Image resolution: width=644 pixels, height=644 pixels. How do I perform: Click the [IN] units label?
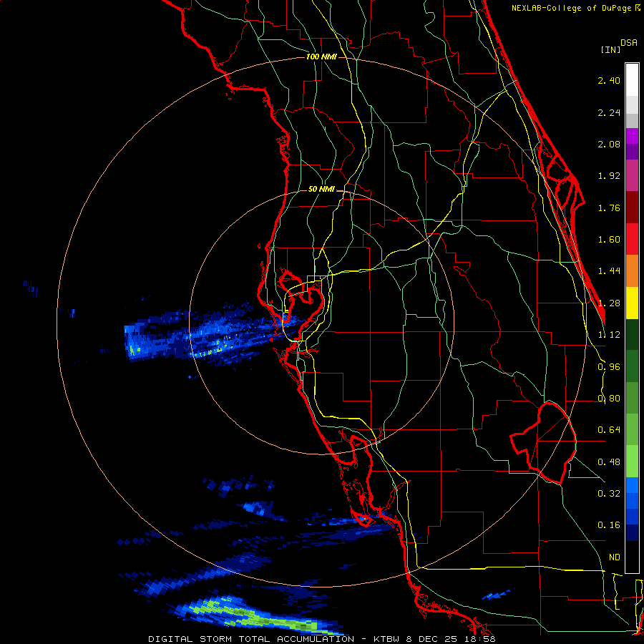click(610, 49)
